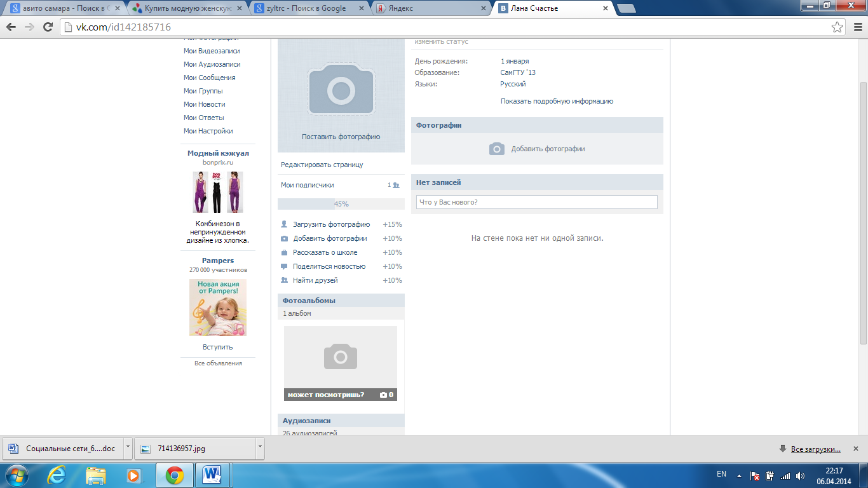
Task: Click изменить статус link
Action: click(x=441, y=41)
